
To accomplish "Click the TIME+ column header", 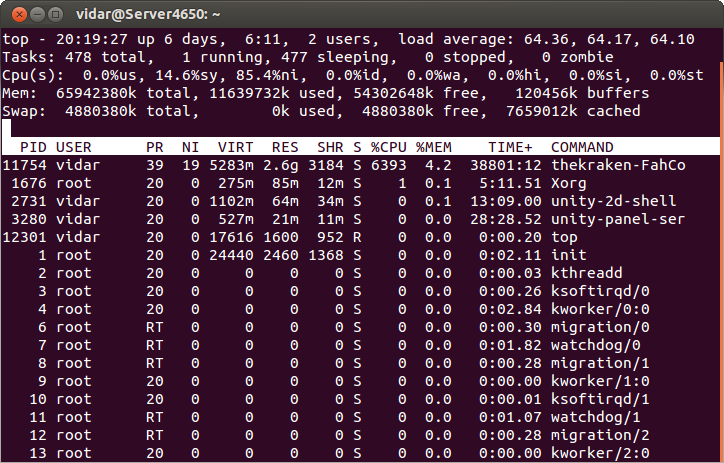I will coord(510,147).
